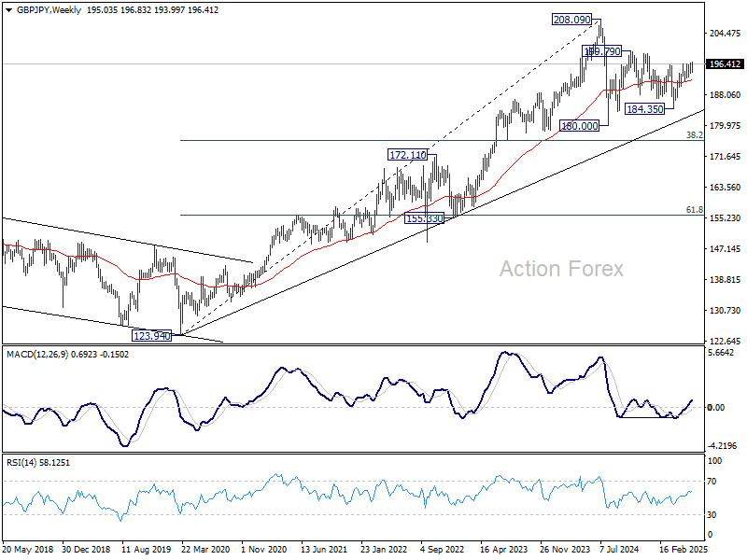Click the 147.145 price axis value
The height and width of the screenshot is (560, 747).
[x=725, y=249]
